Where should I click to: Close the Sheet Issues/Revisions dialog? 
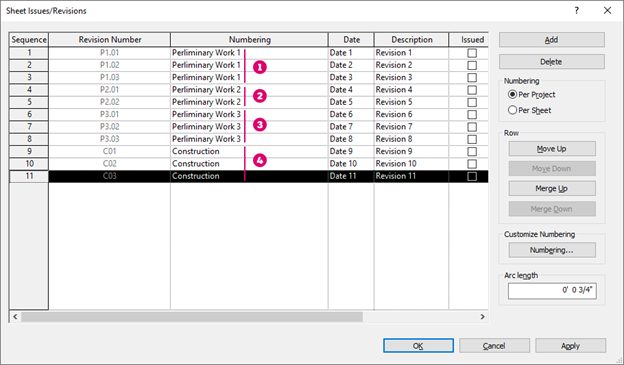607,11
